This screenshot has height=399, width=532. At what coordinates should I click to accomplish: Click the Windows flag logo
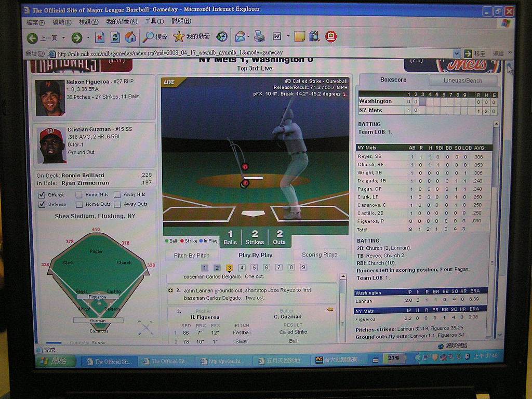(x=506, y=23)
